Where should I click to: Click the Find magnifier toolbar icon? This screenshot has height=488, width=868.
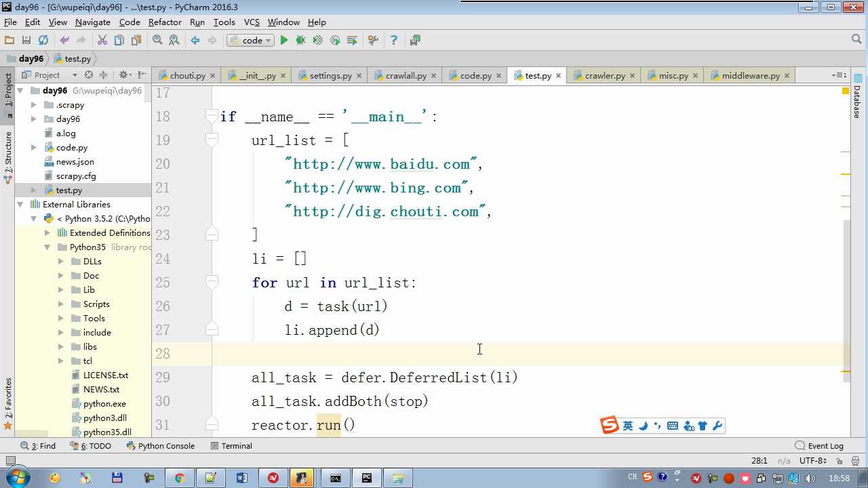(157, 41)
